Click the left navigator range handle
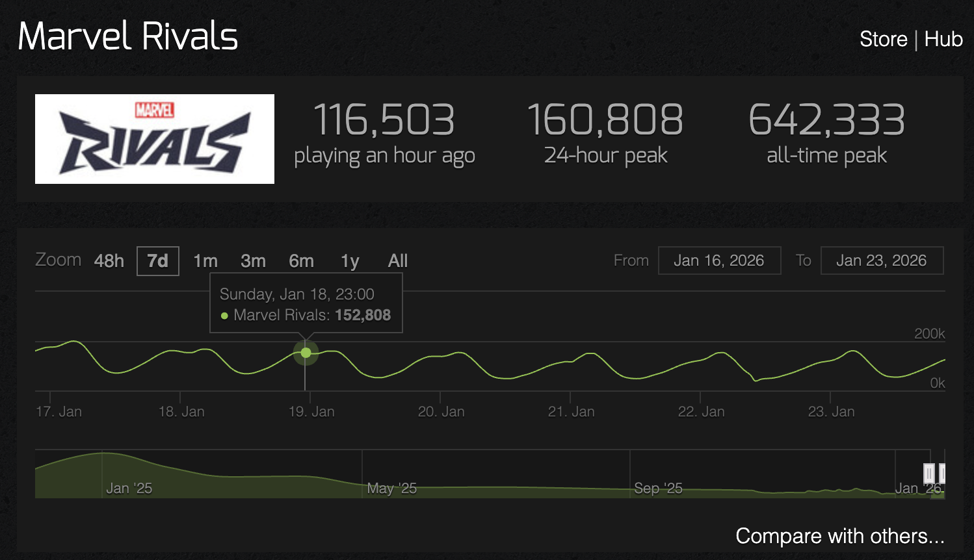The image size is (974, 560). coord(929,473)
